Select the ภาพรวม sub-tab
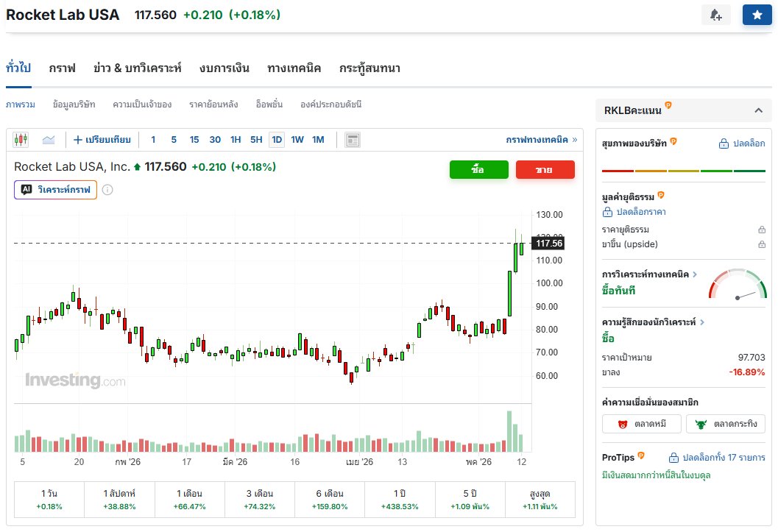This screenshot has width=778, height=532. (x=21, y=104)
